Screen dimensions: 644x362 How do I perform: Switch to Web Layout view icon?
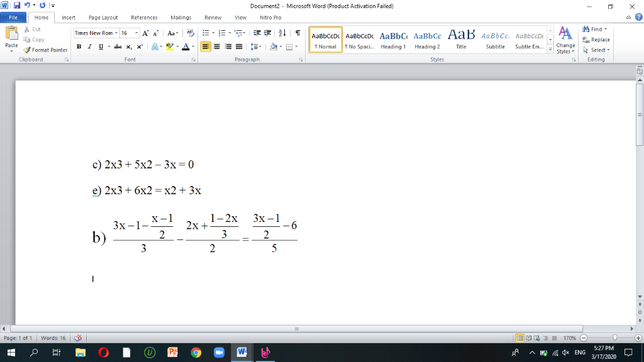pos(537,338)
